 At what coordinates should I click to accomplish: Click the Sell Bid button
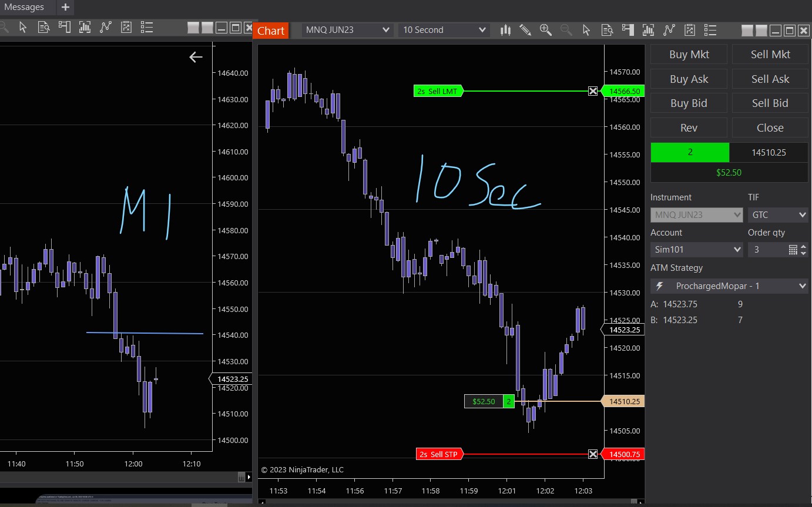770,103
